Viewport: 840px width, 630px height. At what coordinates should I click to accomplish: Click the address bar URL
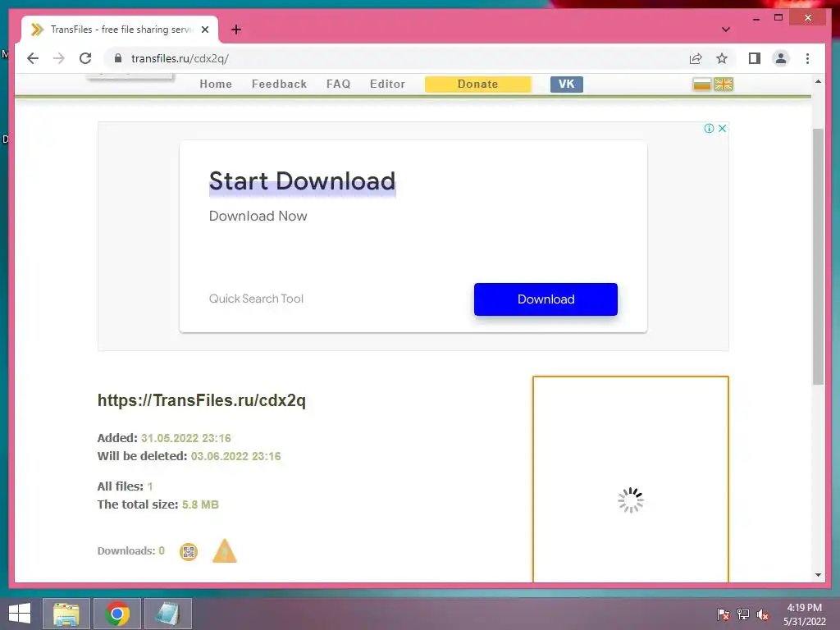(180, 58)
